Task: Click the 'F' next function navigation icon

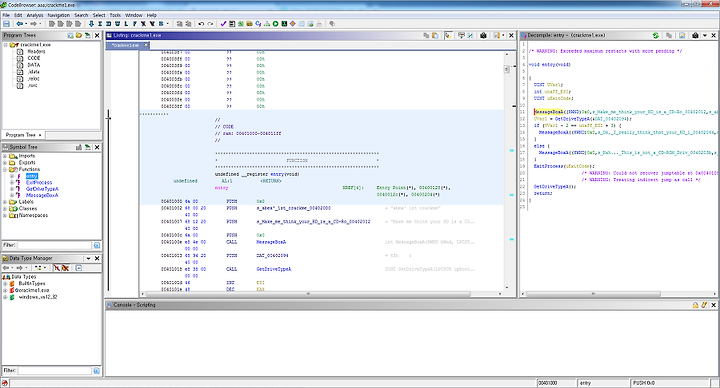Action: click(x=135, y=24)
